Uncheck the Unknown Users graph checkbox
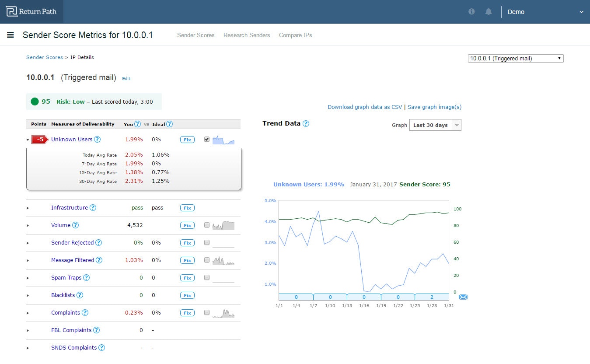Image resolution: width=590 pixels, height=364 pixels. click(207, 139)
